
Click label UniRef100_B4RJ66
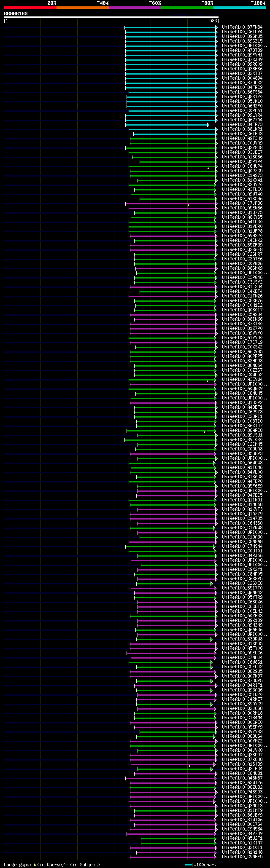click(242, 556)
